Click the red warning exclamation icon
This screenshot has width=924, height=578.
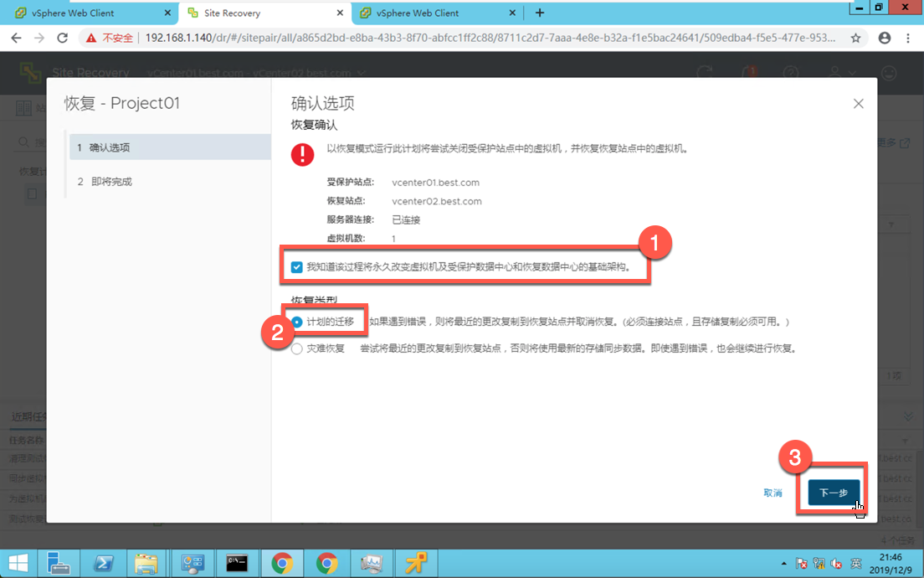(x=302, y=154)
